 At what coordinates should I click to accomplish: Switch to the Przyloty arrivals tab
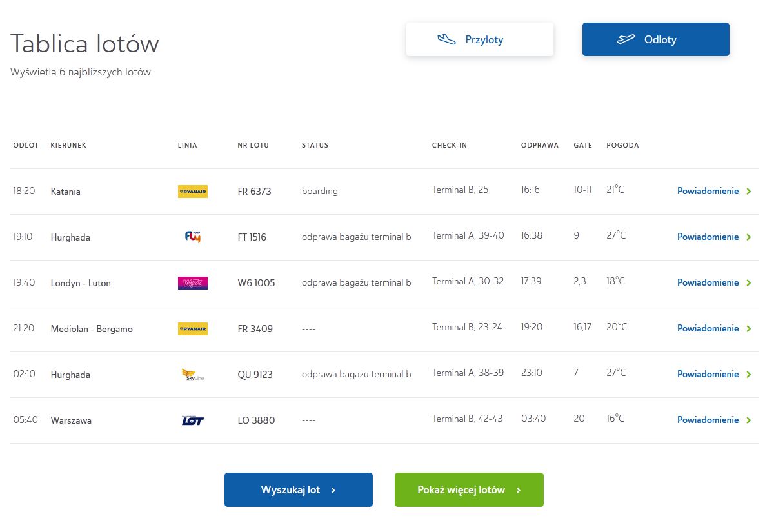pyautogui.click(x=479, y=39)
